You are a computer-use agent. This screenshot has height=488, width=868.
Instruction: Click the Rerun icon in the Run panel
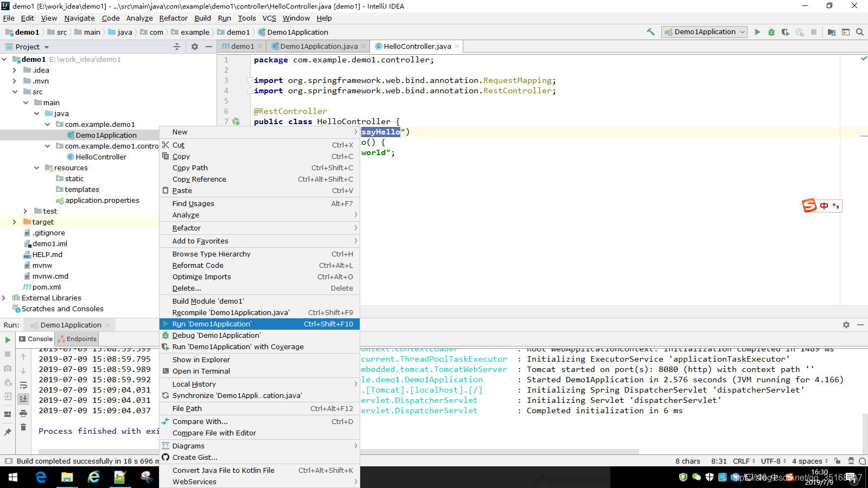pyautogui.click(x=8, y=340)
